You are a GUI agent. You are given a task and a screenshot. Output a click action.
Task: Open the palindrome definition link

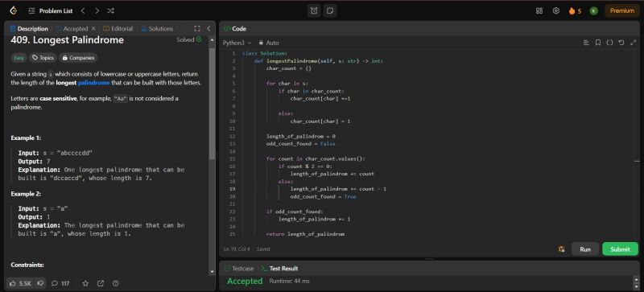pos(94,83)
